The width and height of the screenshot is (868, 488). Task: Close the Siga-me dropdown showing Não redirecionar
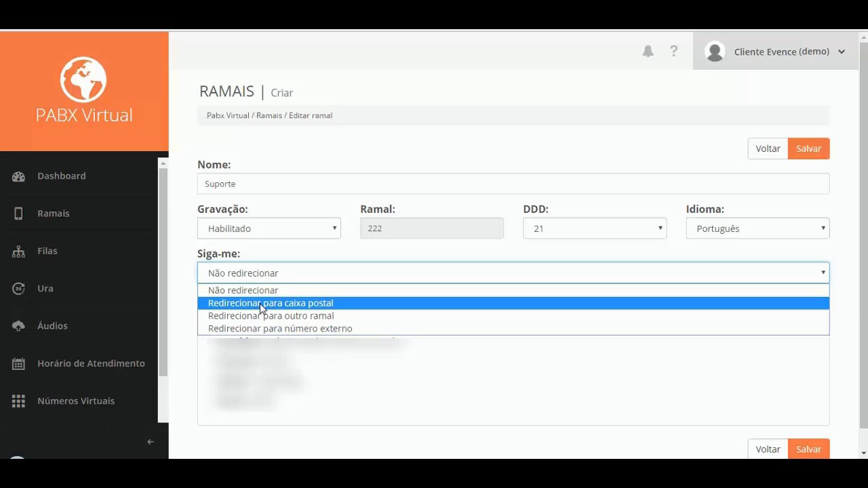click(x=513, y=272)
